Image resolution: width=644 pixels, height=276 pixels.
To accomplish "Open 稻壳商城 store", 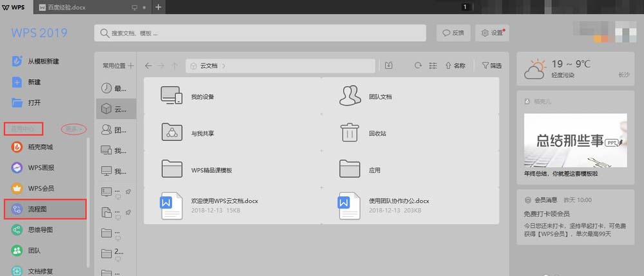I will point(33,147).
